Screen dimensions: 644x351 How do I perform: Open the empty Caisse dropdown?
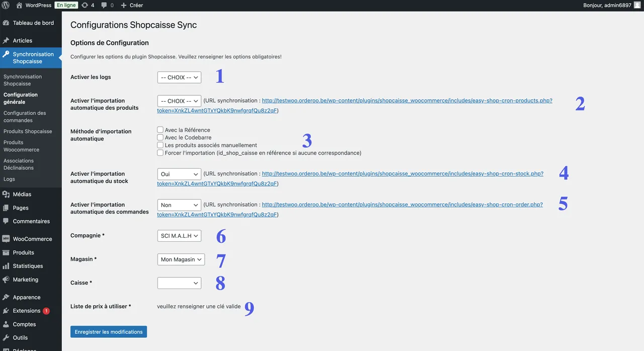(x=179, y=283)
